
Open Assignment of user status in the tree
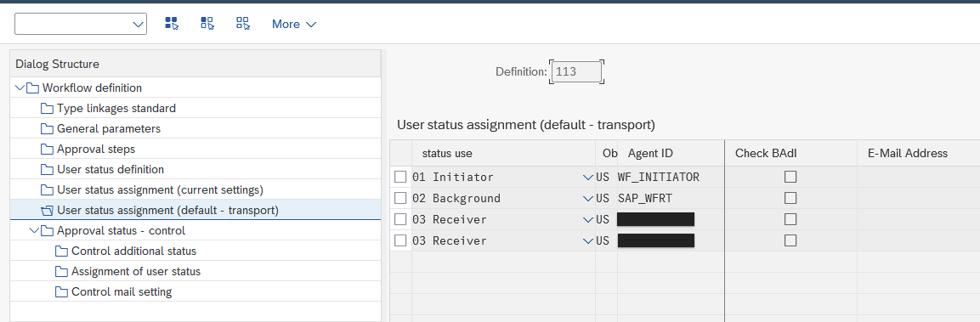pos(136,271)
